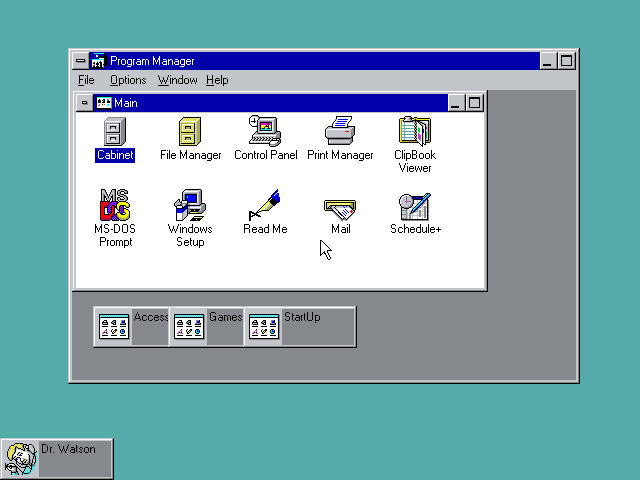This screenshot has height=480, width=640.
Task: Click the Program Manager title bar text
Action: click(x=152, y=61)
